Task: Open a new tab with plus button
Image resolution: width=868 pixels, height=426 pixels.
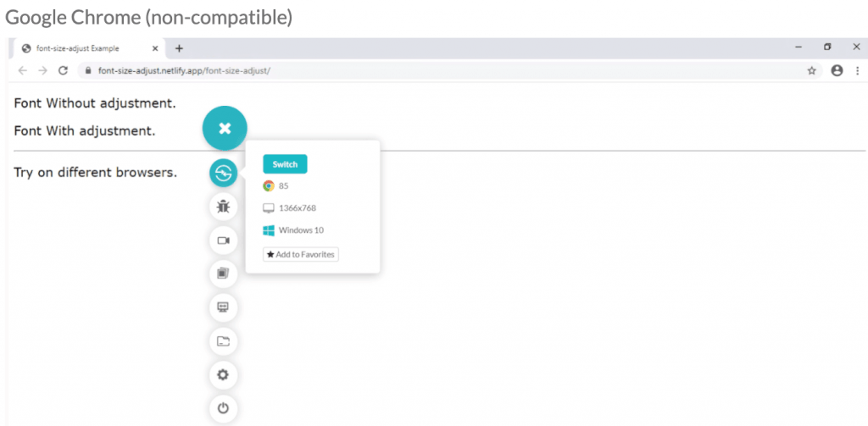Action: [x=179, y=48]
